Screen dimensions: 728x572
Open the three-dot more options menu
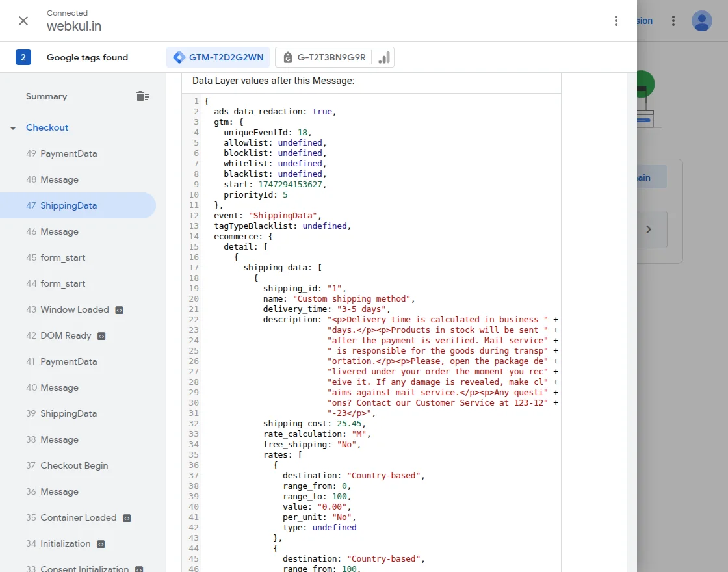[616, 21]
